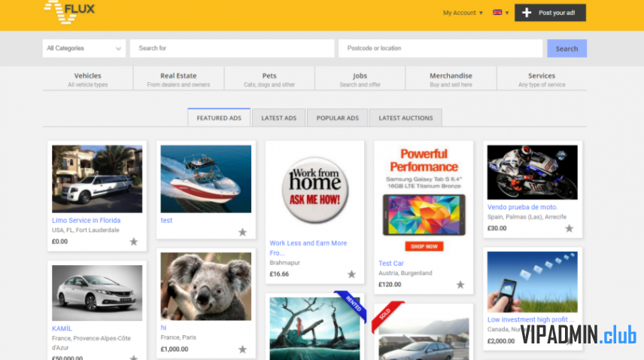644x360 pixels.
Task: Star the Test Car ad
Action: pos(460,285)
